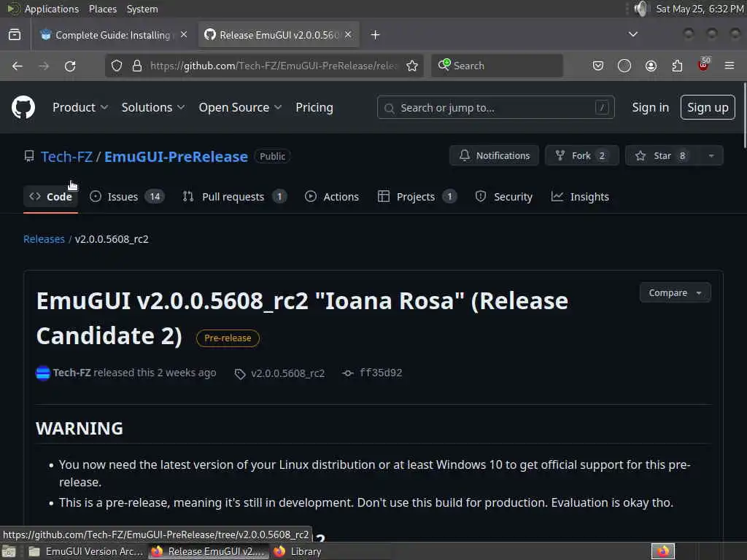747x560 pixels.
Task: Open a new tab with plus icon
Action: [376, 35]
